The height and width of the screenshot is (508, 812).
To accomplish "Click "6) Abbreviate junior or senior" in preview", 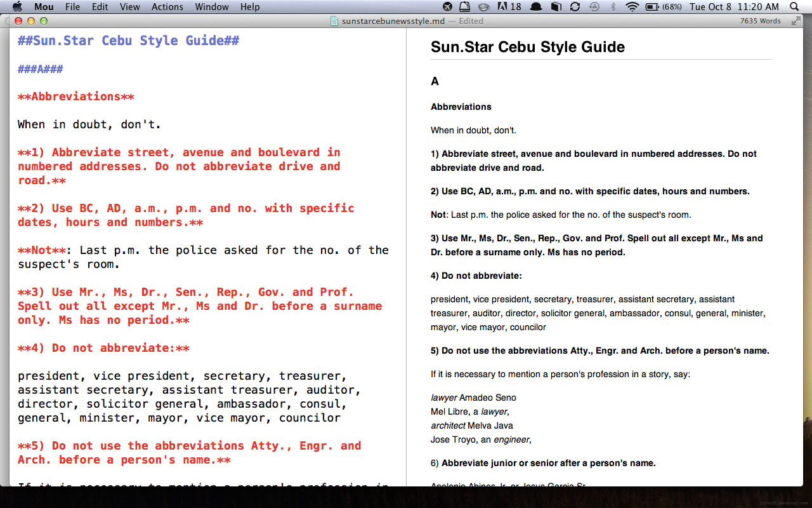I will [x=543, y=463].
